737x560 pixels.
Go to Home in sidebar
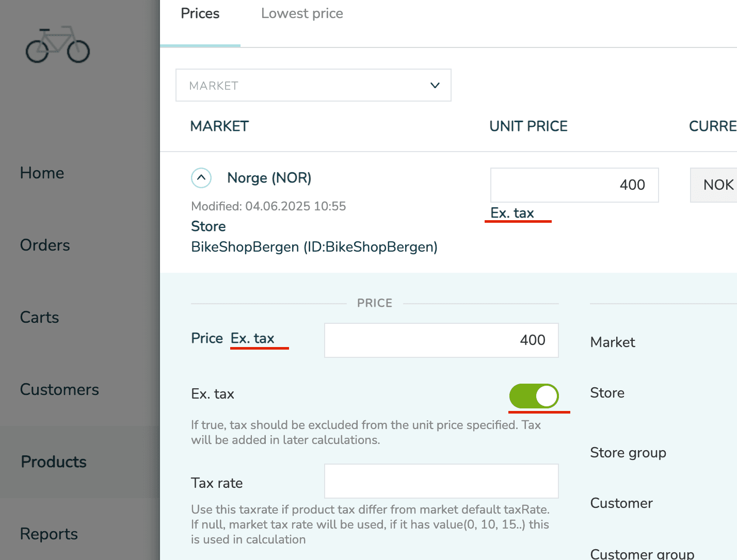[42, 173]
